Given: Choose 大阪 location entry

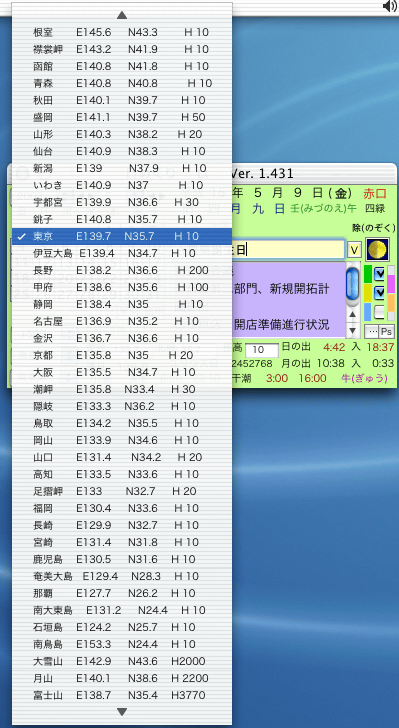Looking at the screenshot, I should pyautogui.click(x=122, y=372).
